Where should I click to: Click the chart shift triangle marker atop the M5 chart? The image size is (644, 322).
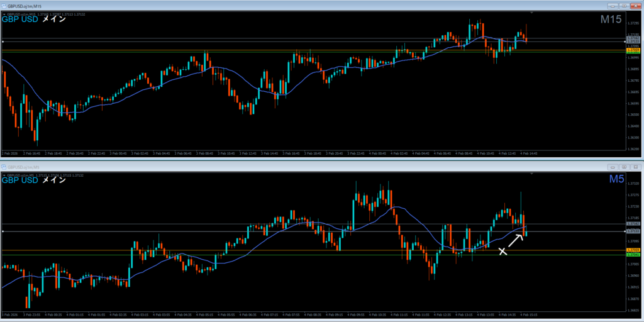pos(532,175)
